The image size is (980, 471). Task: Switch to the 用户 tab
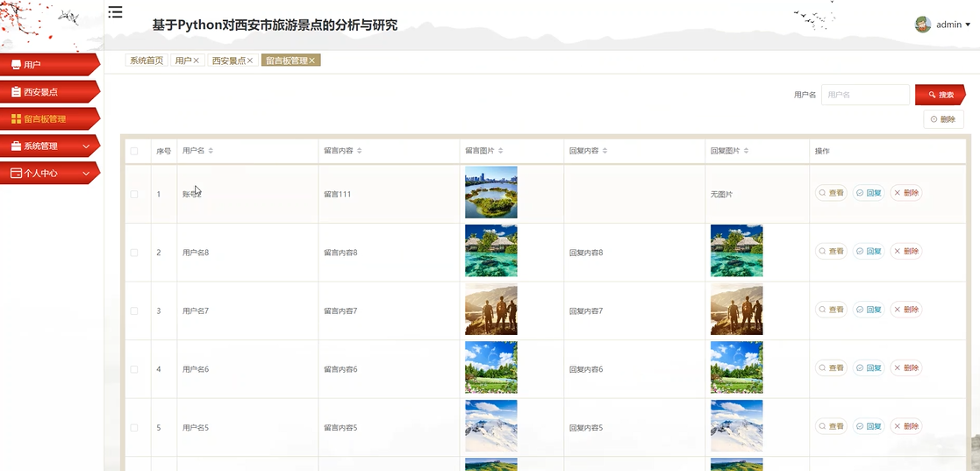[183, 61]
